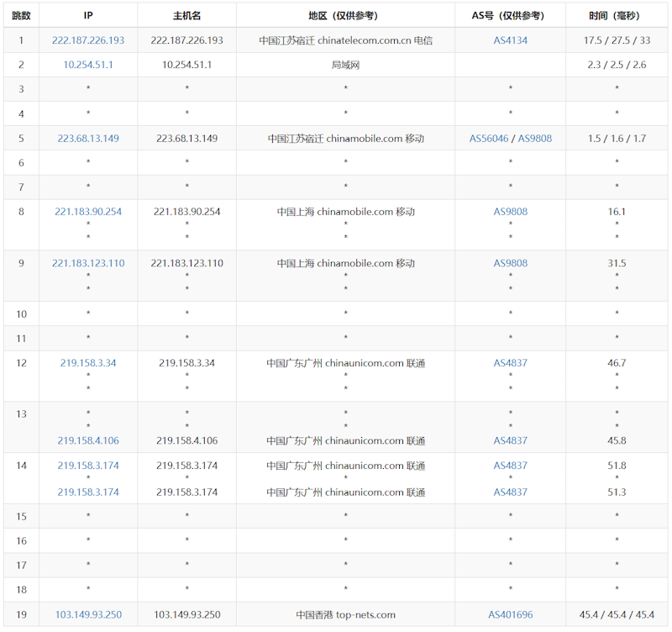Open the AS4134 link
The image size is (672, 632).
pyautogui.click(x=510, y=40)
